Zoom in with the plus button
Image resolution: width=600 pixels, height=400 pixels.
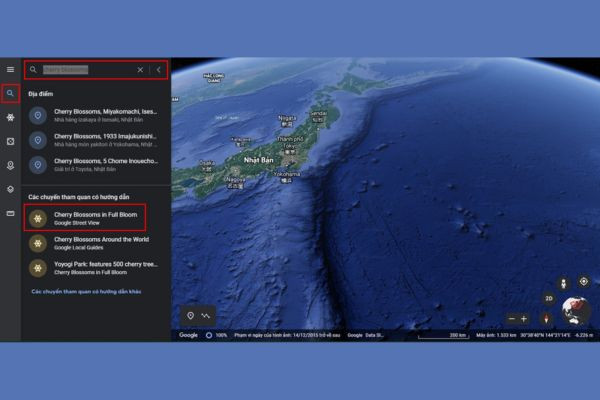pyautogui.click(x=524, y=318)
